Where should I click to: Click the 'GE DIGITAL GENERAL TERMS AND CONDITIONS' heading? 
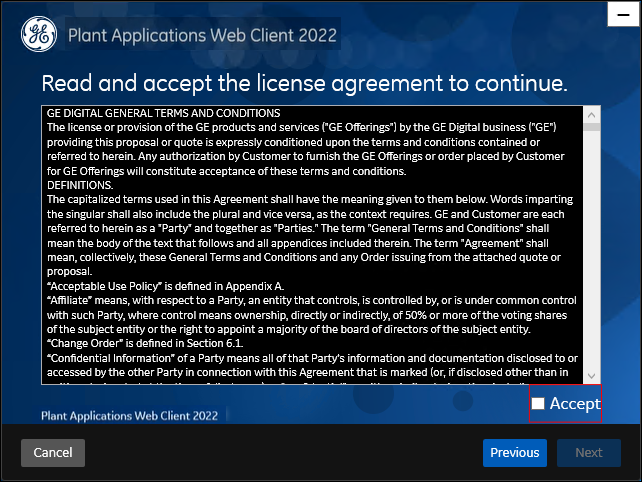(163, 113)
